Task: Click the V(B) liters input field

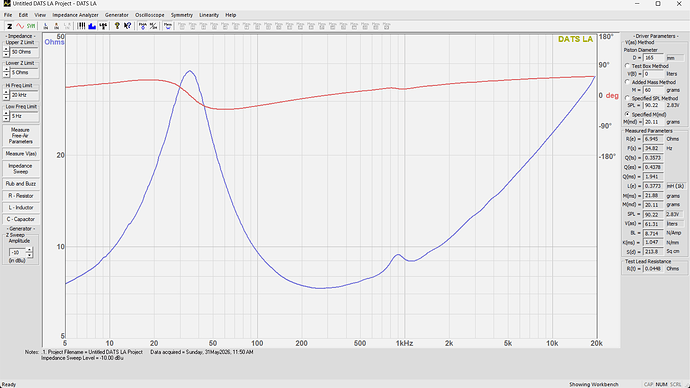Action: [653, 74]
